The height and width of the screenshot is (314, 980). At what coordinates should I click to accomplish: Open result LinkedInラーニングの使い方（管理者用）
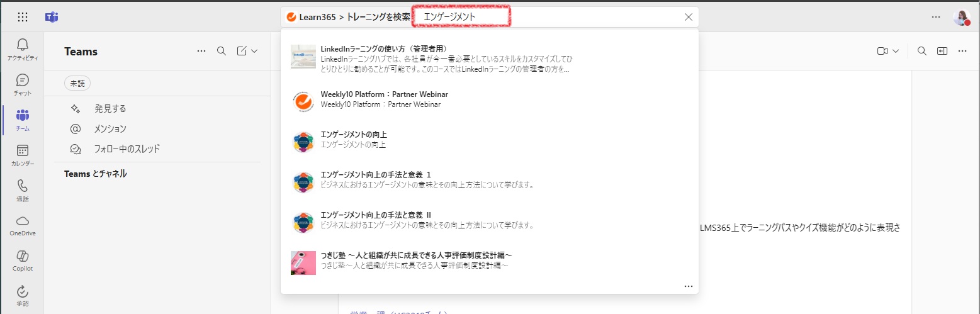(x=490, y=59)
